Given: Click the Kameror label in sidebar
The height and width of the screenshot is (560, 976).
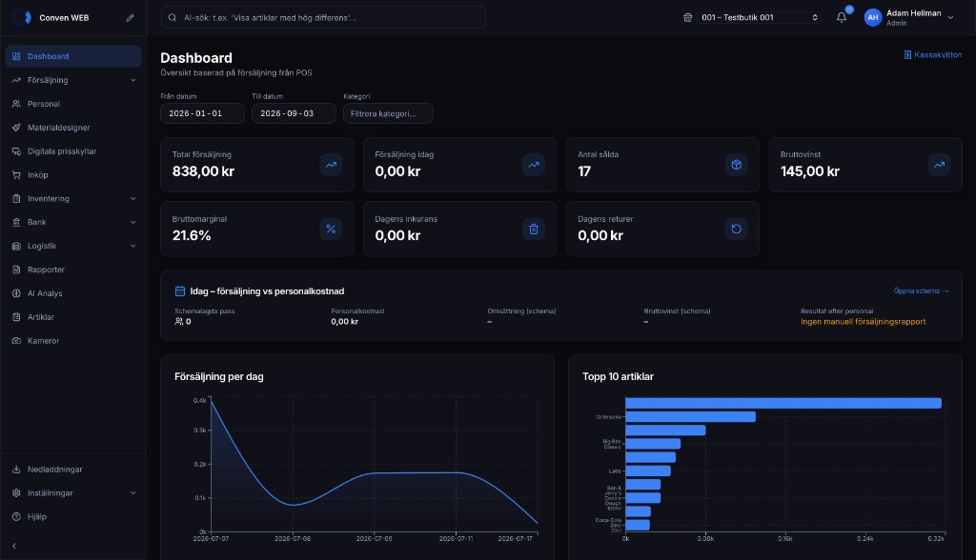Looking at the screenshot, I should pos(43,340).
